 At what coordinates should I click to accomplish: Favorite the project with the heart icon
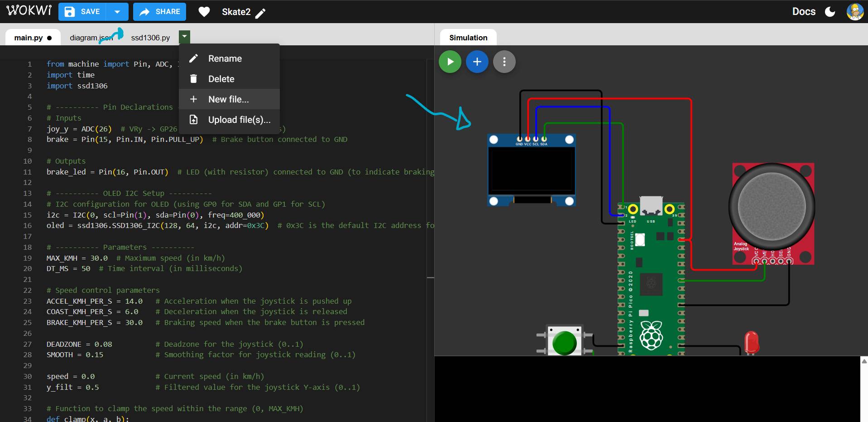tap(204, 11)
